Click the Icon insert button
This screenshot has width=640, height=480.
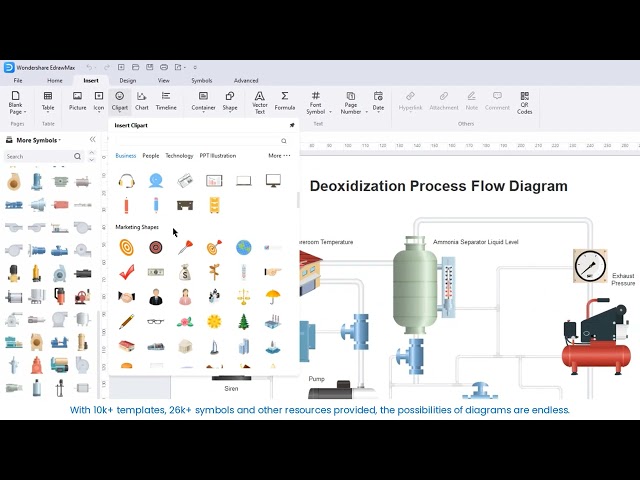point(99,101)
